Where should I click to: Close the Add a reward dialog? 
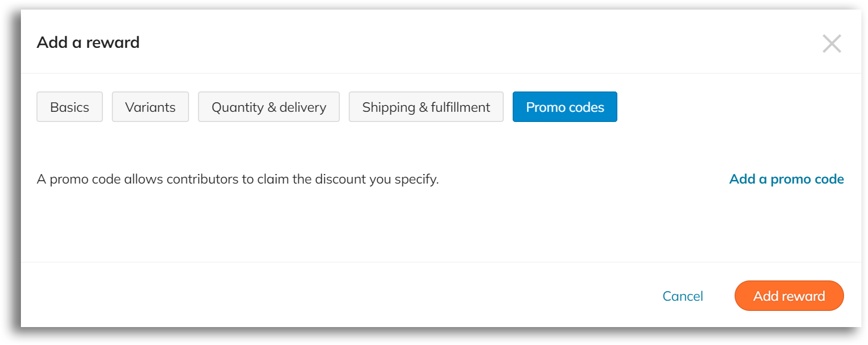pos(832,44)
